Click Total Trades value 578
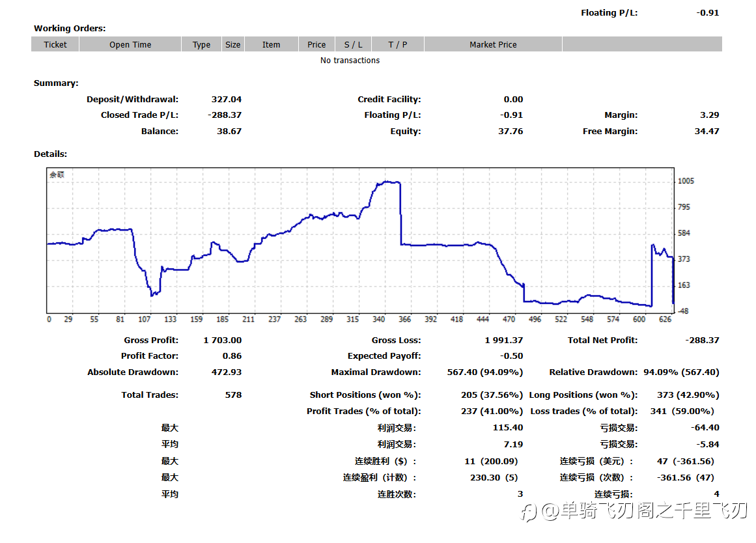This screenshot has height=543, width=756. (233, 395)
